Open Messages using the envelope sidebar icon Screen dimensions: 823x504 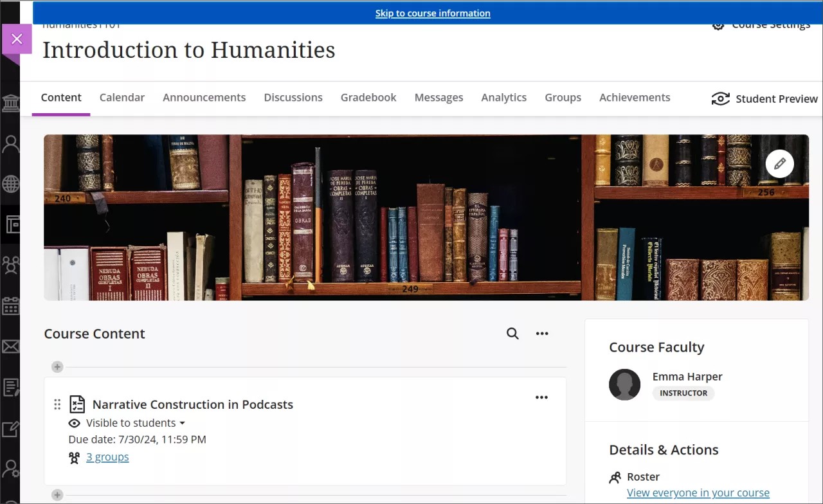(x=10, y=346)
